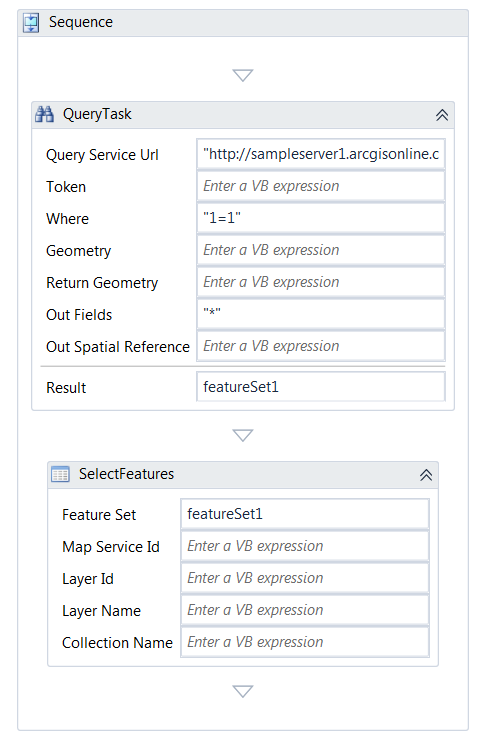Edit the Where clause field
The width and height of the screenshot is (478, 743).
coord(321,218)
